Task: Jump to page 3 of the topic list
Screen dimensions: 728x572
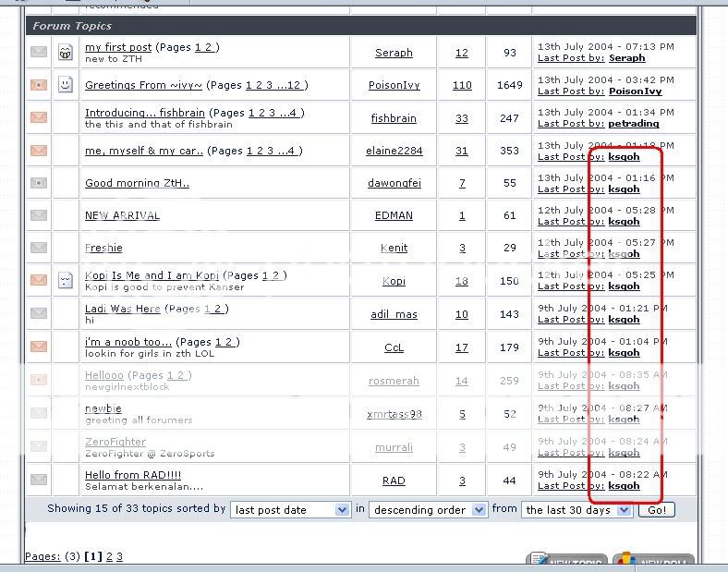Action: click(119, 556)
